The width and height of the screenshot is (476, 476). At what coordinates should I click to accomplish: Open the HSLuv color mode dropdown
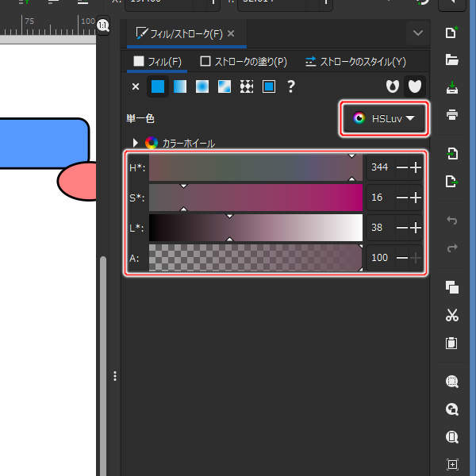tap(384, 118)
